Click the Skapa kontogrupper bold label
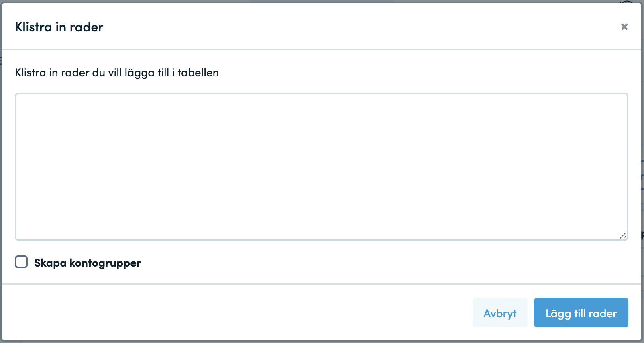This screenshot has height=343, width=644. pyautogui.click(x=88, y=263)
